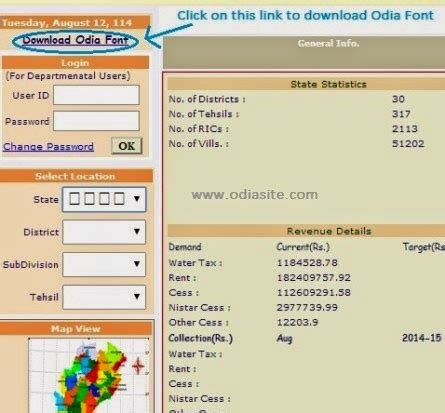Viewport: 445px width, 413px height.
Task: Click the Collection(Rs.) row label
Action: [200, 338]
